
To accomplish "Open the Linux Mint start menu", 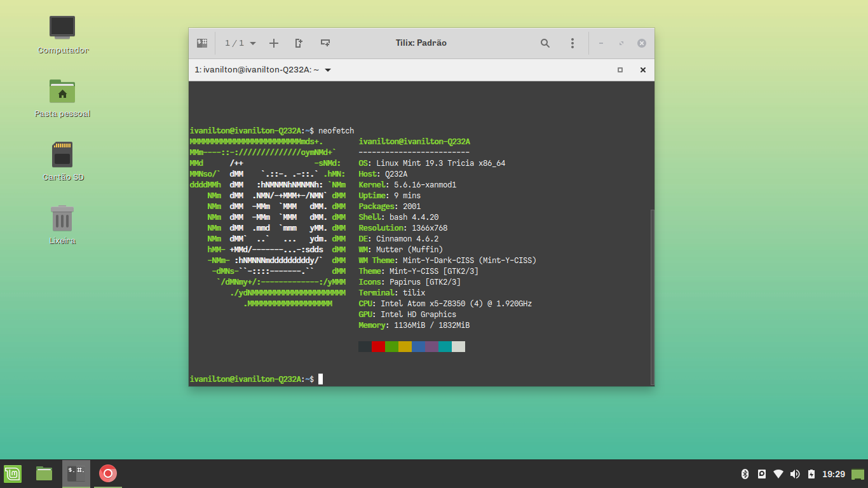I will 13,473.
